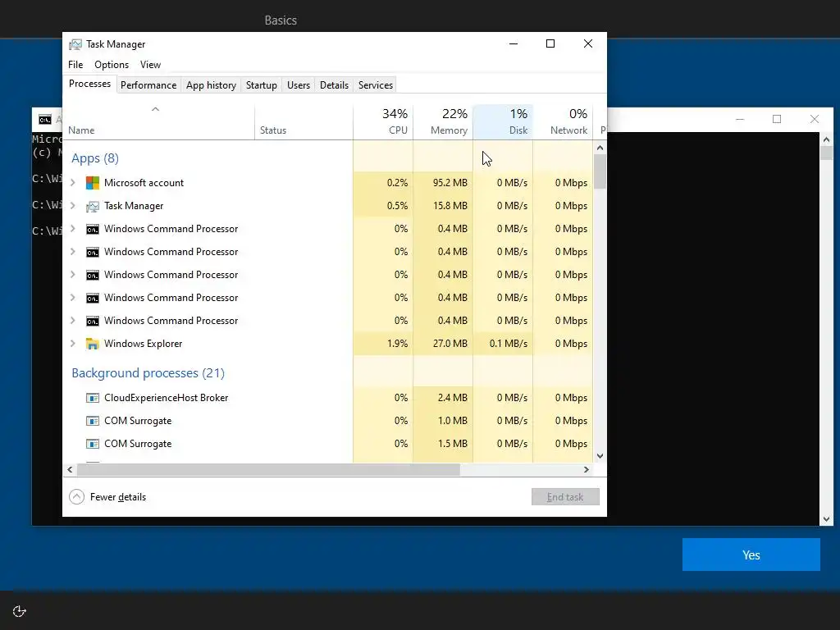This screenshot has width=840, height=630.
Task: Click the Task Manager title bar icon
Action: point(75,44)
